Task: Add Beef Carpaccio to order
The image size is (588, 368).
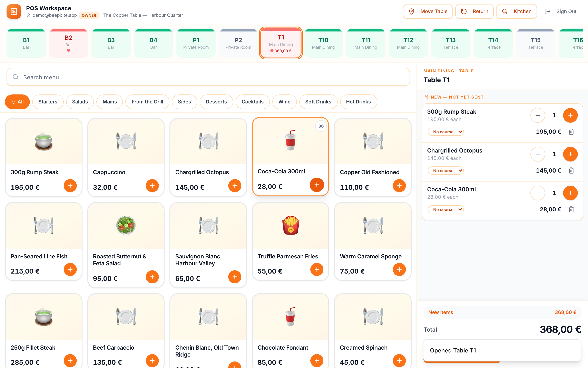Action: [x=152, y=361]
